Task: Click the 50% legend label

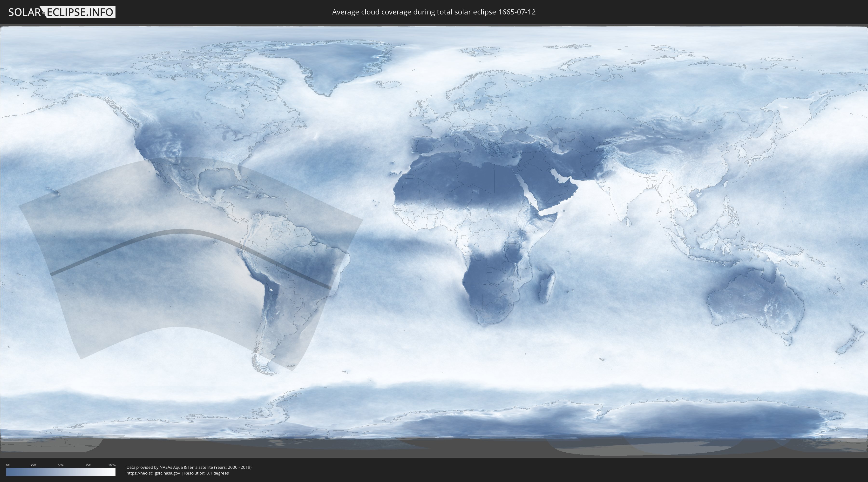Action: pos(61,465)
